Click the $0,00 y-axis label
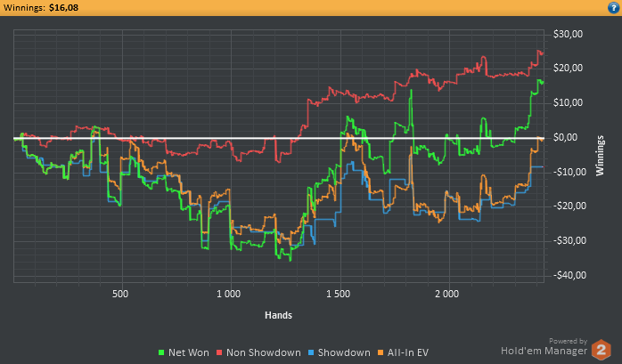Image resolution: width=622 pixels, height=364 pixels. click(566, 137)
